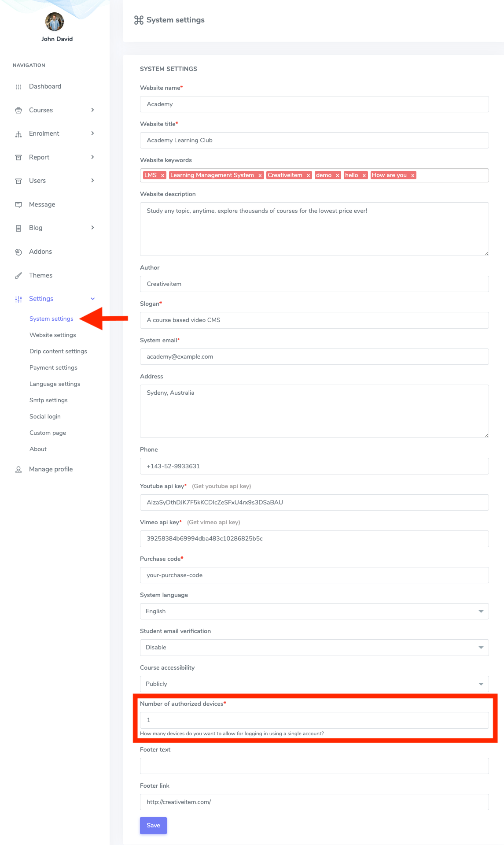Select the Themes paintbrush icon
504x845 pixels.
pos(18,275)
